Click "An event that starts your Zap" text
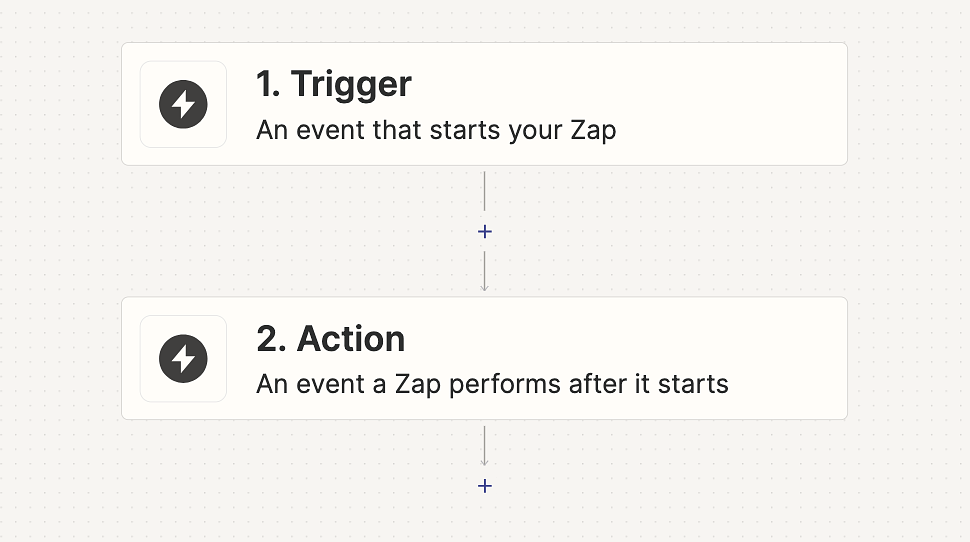Image resolution: width=970 pixels, height=542 pixels. [x=436, y=130]
